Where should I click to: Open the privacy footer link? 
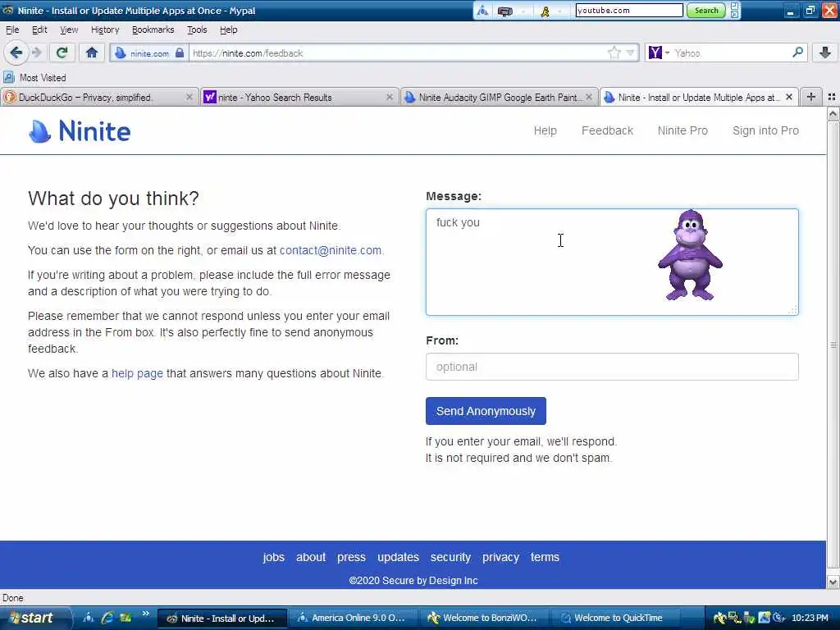click(500, 557)
